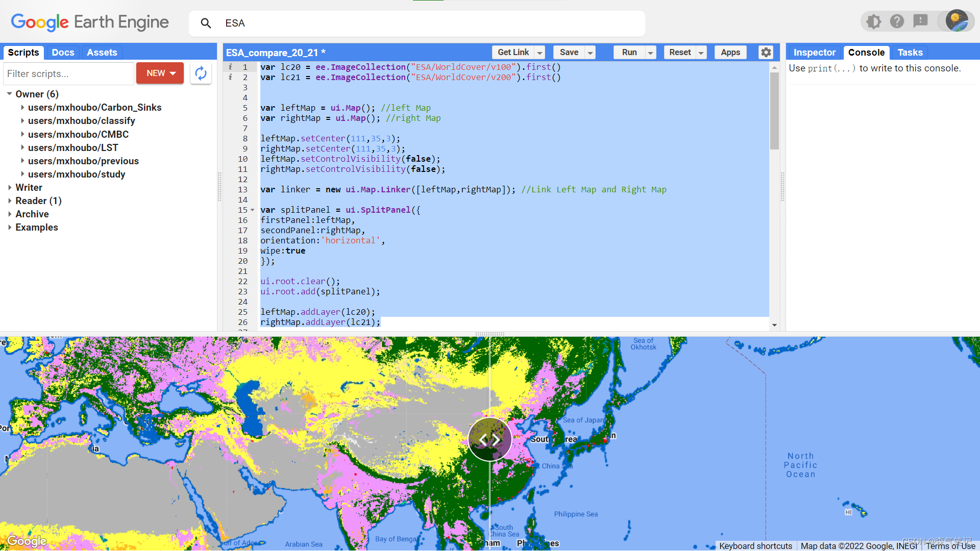Click line 26 rightMap.addLayer(lc21)
The image size is (980, 551).
(x=320, y=322)
